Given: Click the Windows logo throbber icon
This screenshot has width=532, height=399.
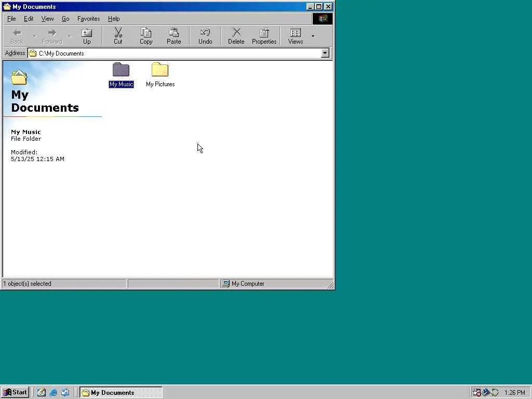Looking at the screenshot, I should click(323, 19).
